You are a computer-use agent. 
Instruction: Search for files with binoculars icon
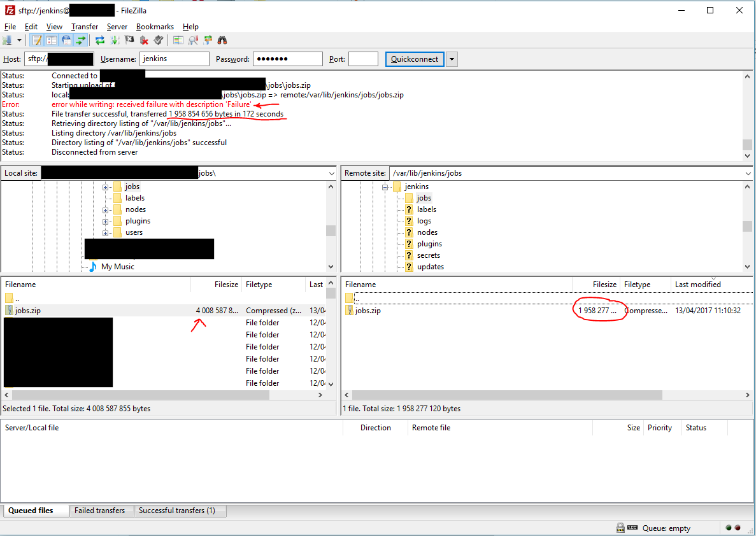pyautogui.click(x=222, y=41)
